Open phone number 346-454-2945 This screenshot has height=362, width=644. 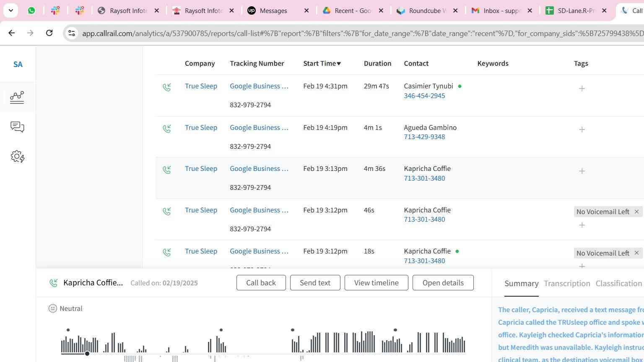(424, 96)
